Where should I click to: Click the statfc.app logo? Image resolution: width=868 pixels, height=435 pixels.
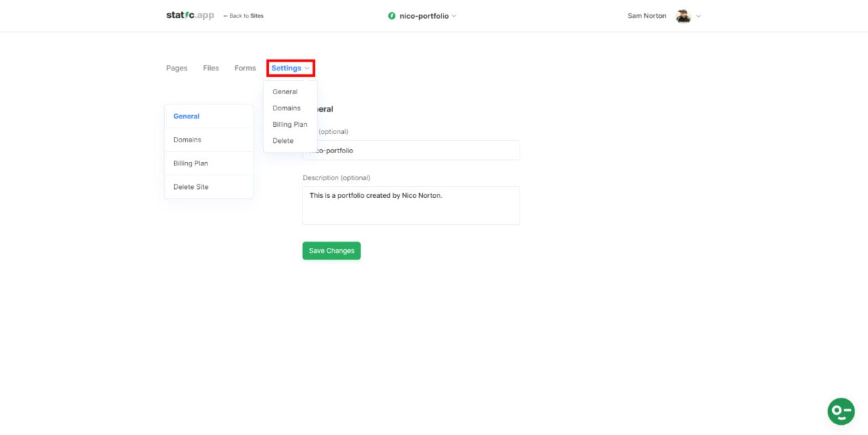190,15
